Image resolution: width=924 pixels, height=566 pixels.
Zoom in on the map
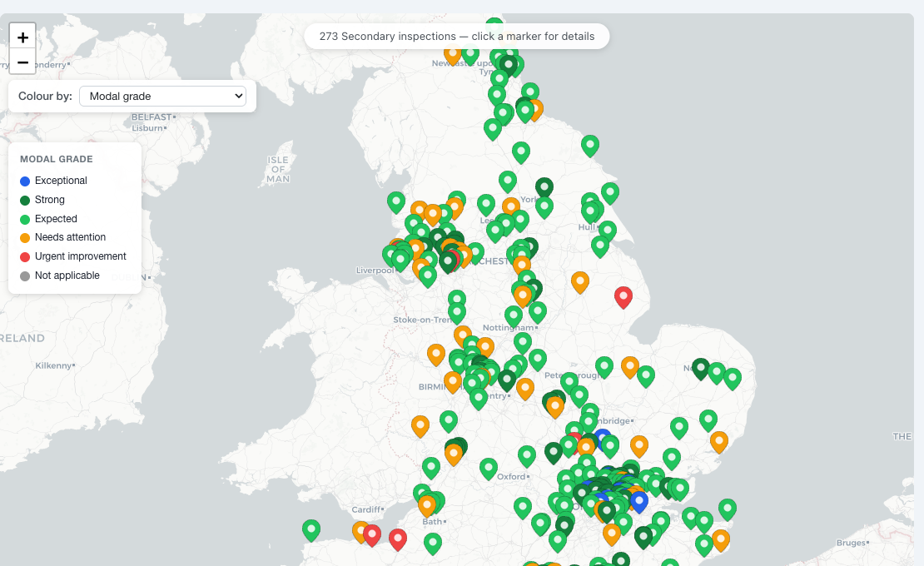pos(22,37)
